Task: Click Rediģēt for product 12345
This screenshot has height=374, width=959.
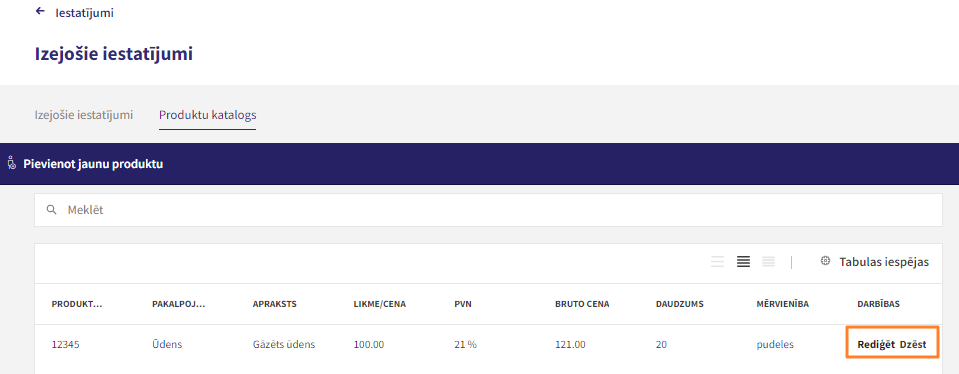Action: click(876, 345)
